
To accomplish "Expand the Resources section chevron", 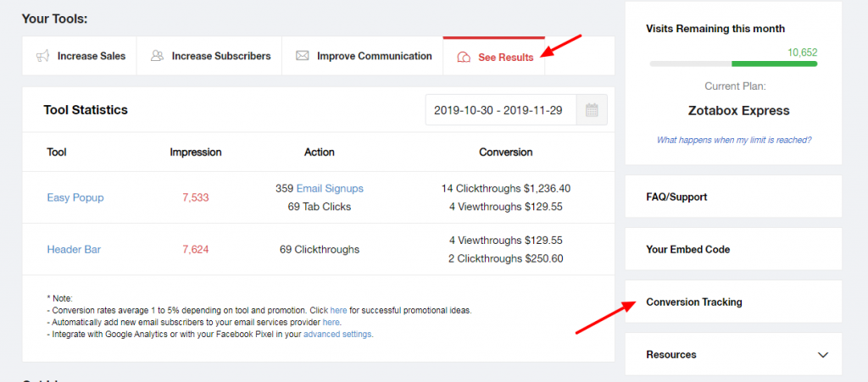I will coord(823,354).
